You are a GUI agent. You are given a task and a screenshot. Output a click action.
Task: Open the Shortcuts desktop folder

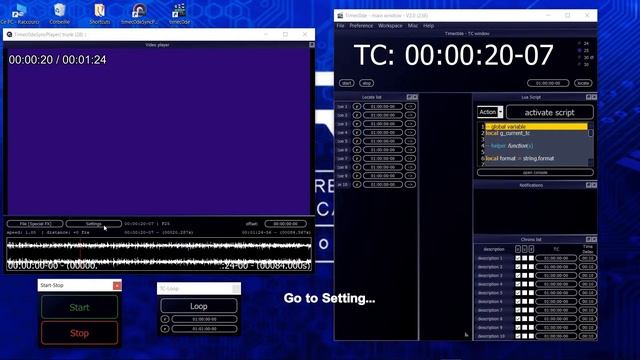[100, 14]
